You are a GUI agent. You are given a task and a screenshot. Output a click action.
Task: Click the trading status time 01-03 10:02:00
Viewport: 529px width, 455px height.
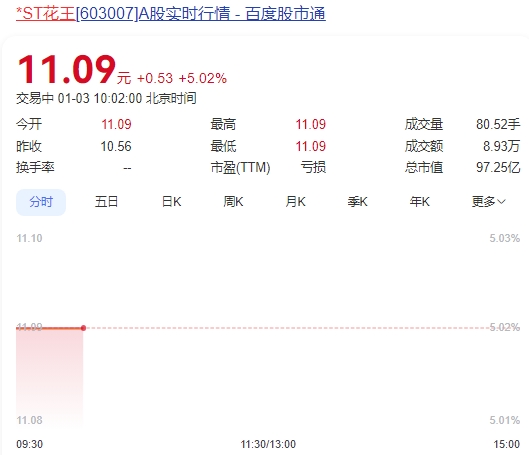point(100,98)
